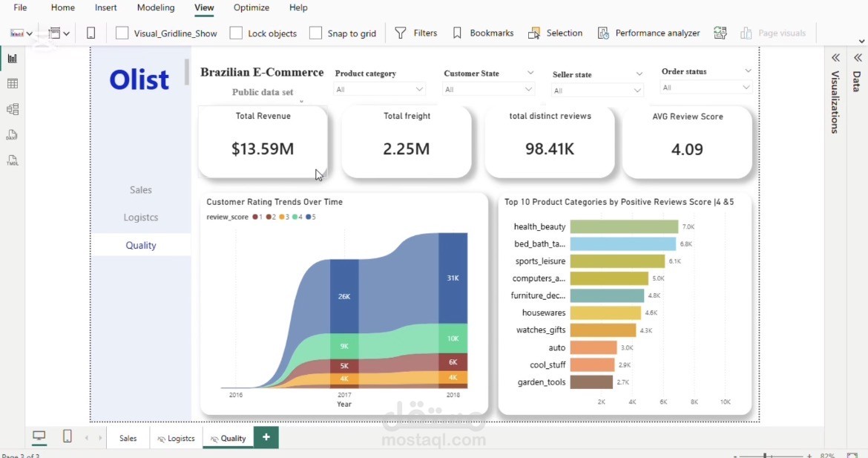Switch to the Insert ribbon tab
The image size is (868, 458).
coord(106,7)
